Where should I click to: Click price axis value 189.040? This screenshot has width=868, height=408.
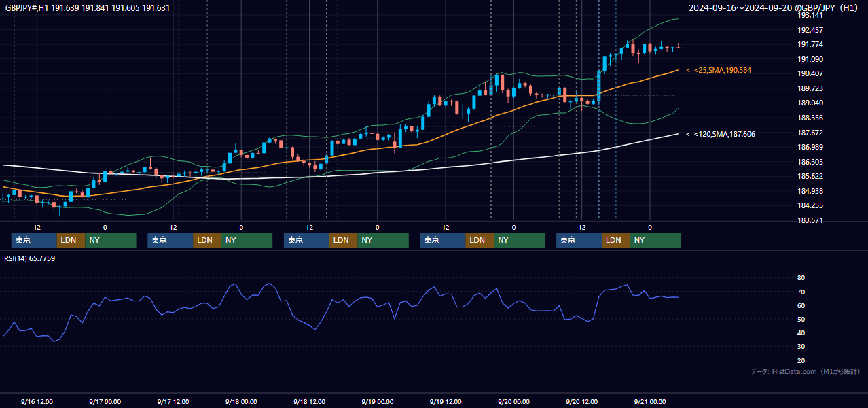point(810,103)
